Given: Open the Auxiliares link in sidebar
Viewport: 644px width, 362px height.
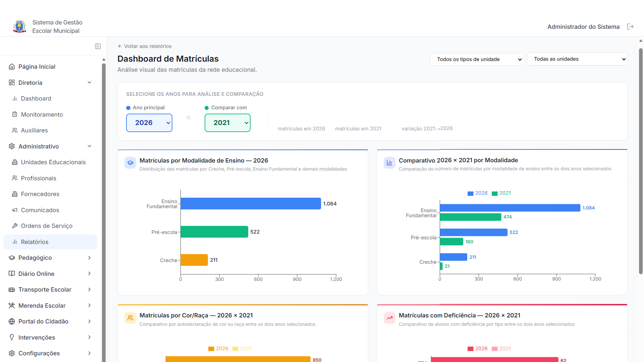Looking at the screenshot, I should click(50, 130).
